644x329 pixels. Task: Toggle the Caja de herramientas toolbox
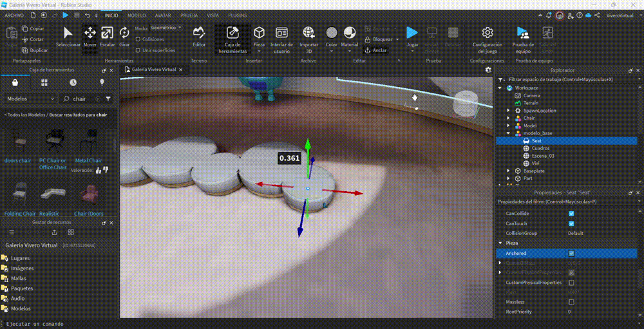(233, 40)
